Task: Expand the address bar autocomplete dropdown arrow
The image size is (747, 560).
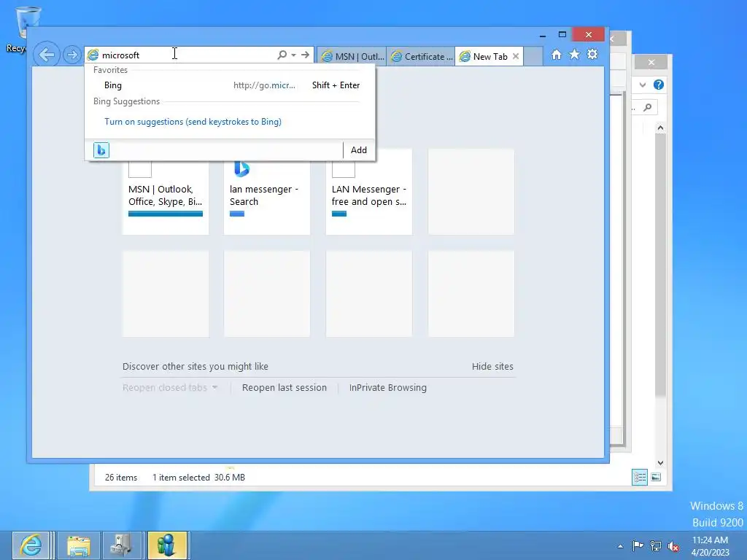Action: [293, 55]
